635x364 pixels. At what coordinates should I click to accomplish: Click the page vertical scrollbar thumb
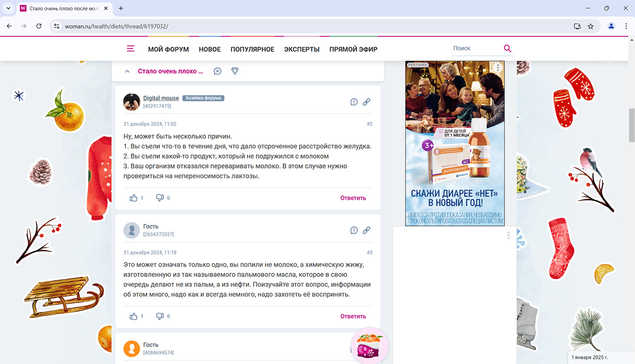(631, 125)
